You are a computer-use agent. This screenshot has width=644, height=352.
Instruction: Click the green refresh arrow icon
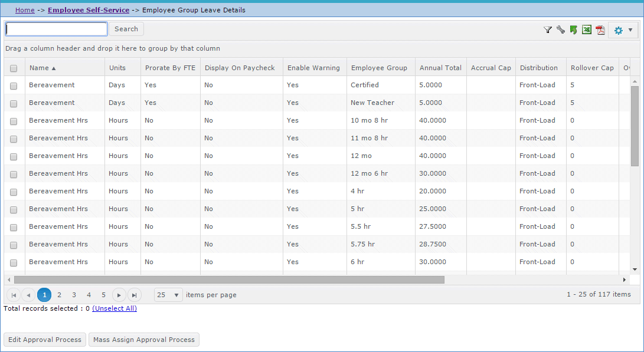[573, 30]
